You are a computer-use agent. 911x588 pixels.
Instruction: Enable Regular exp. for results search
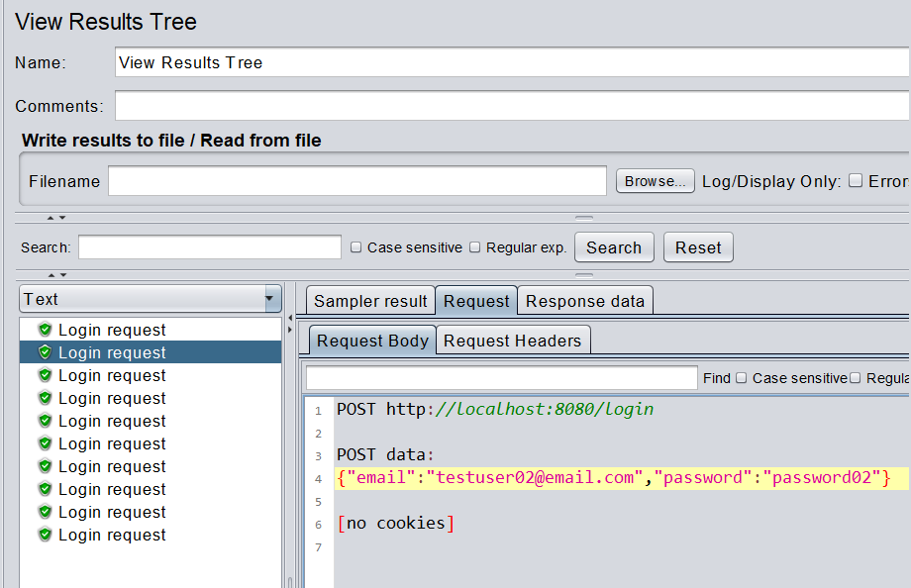point(474,247)
